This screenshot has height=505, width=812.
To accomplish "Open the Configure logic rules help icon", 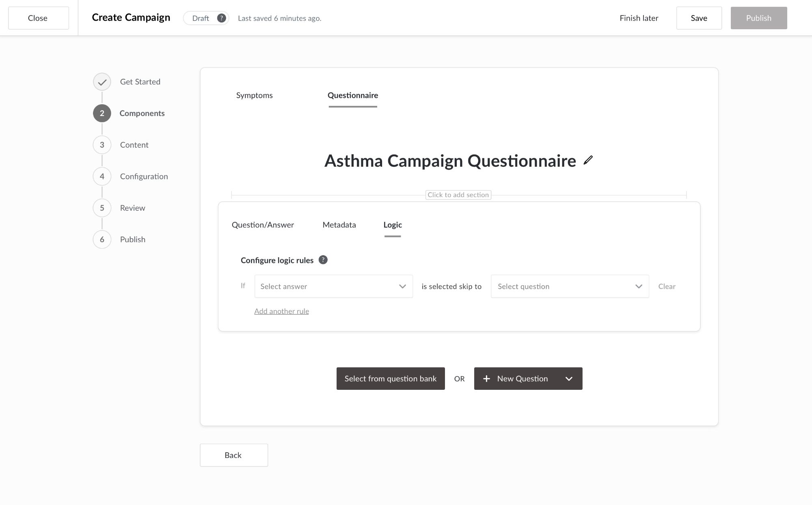I will [323, 260].
